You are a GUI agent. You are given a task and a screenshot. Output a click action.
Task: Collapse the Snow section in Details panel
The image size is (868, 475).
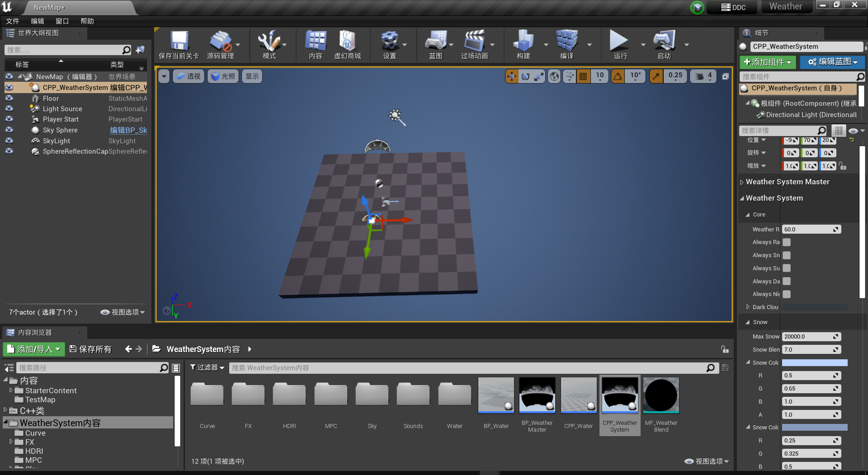(749, 322)
